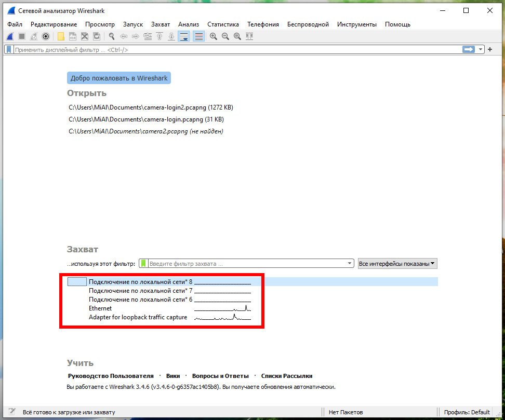Jump to the last packet icon
Screen dimensions: 505x420
[x=171, y=36]
